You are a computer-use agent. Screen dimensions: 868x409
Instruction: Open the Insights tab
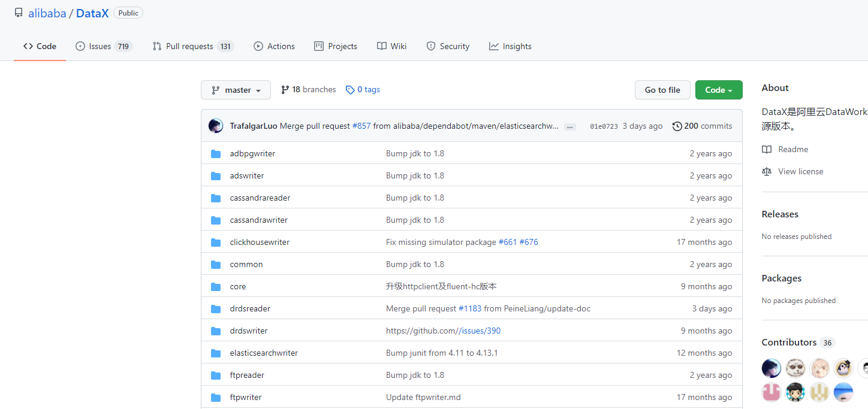click(x=510, y=46)
